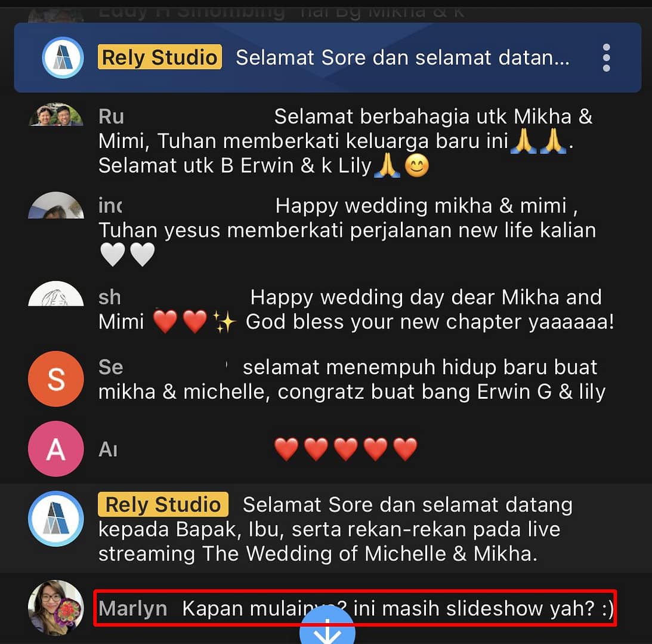Tap the pink A avatar circle
Image resolution: width=652 pixels, height=644 pixels.
point(56,449)
